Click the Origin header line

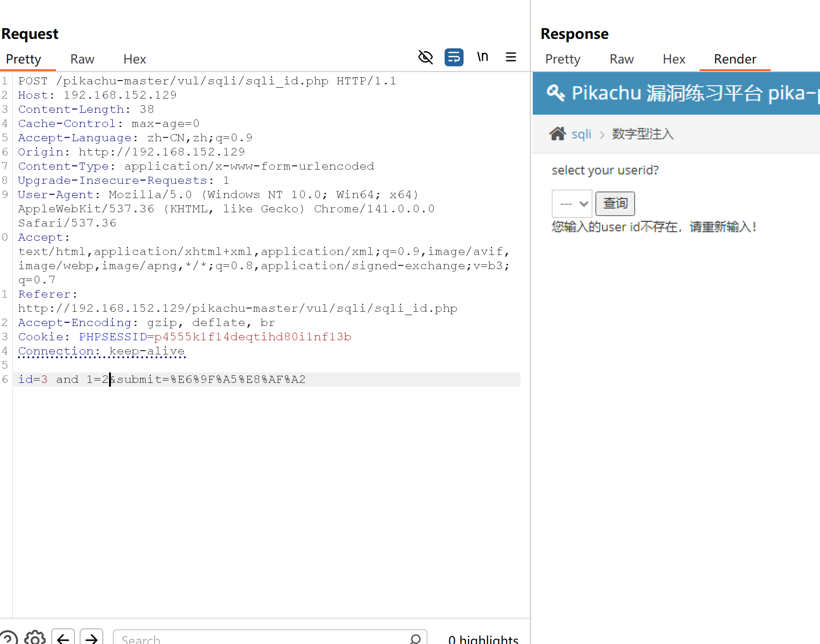(132, 152)
